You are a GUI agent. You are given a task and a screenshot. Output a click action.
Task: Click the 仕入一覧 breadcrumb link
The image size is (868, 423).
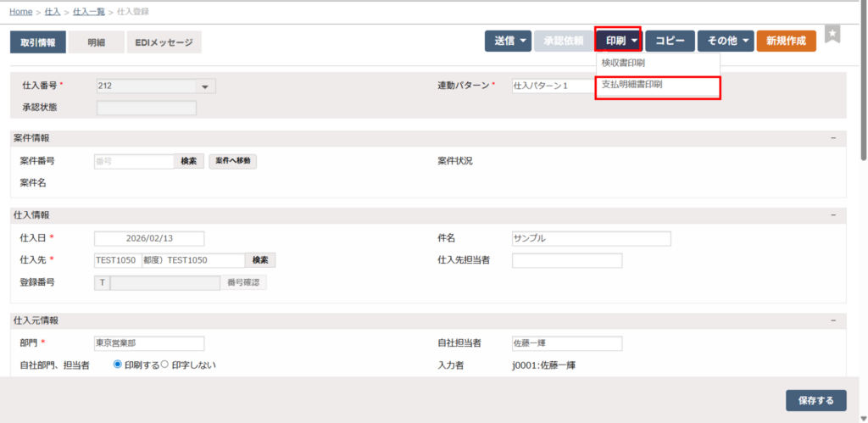91,11
